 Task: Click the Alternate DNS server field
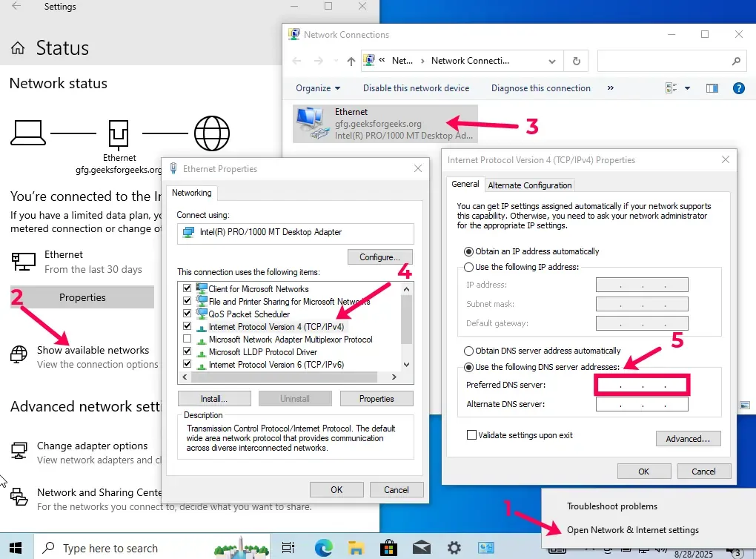point(642,404)
